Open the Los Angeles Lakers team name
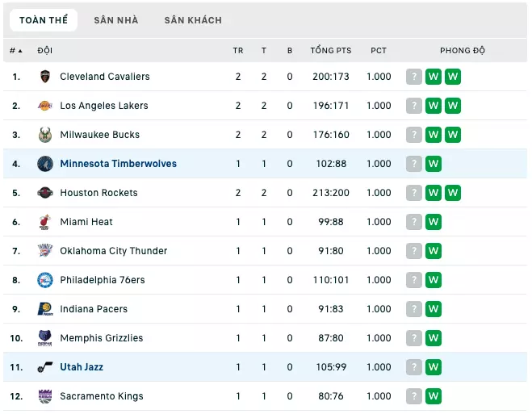 point(104,106)
